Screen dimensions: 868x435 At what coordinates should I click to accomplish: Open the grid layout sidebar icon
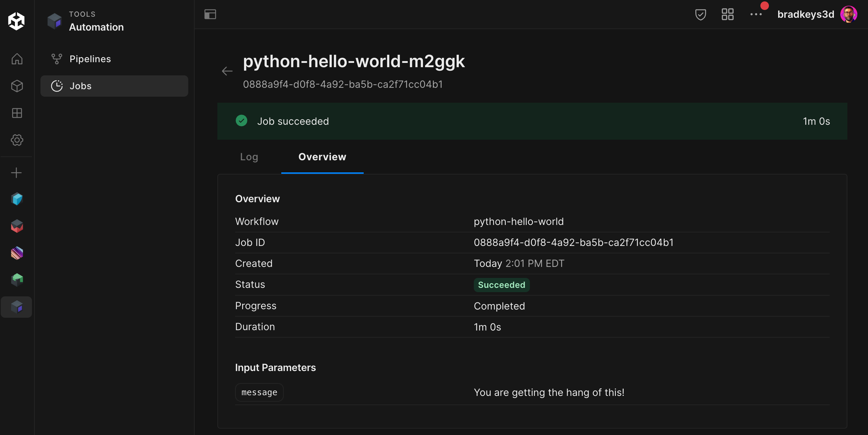(x=17, y=113)
